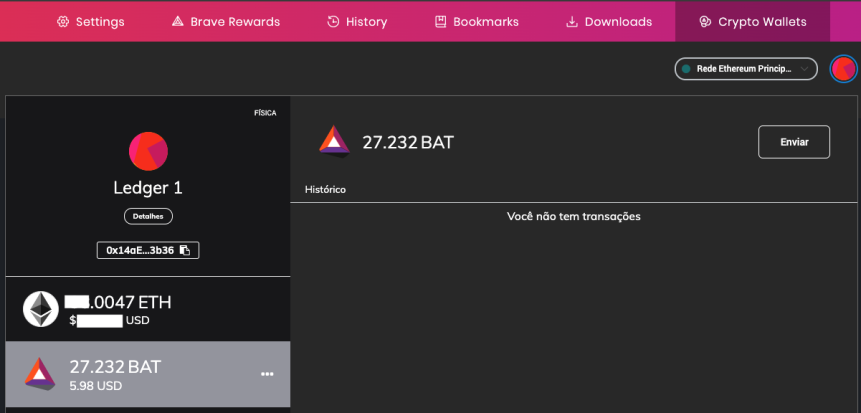Click the Downloads arrow icon
The image size is (861, 413).
[x=572, y=22]
